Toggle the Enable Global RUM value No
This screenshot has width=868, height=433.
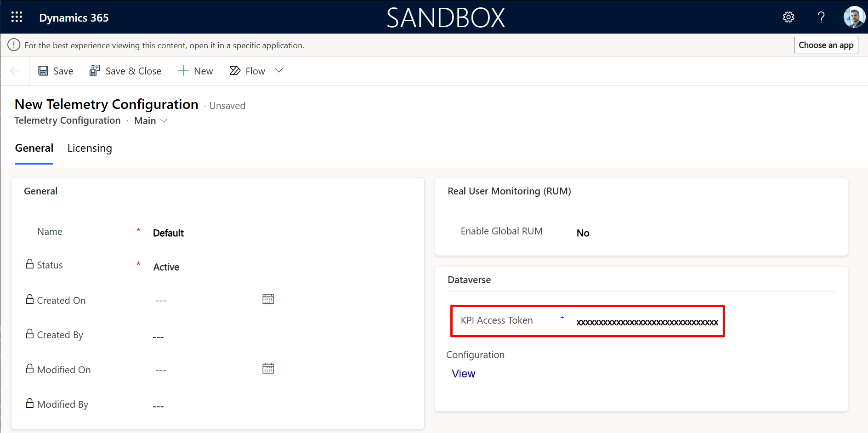click(583, 233)
